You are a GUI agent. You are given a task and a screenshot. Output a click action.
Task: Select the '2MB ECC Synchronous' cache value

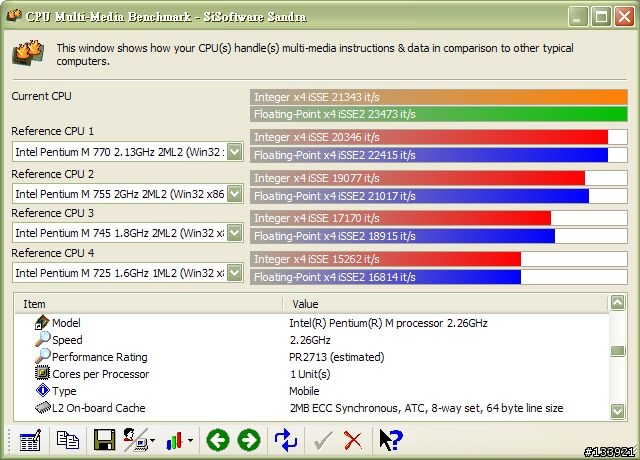click(x=426, y=408)
